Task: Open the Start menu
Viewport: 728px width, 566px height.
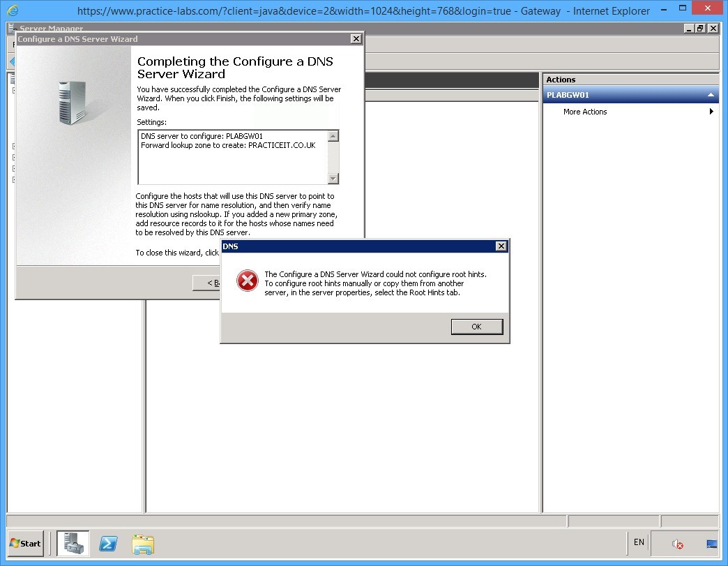Action: (25, 544)
